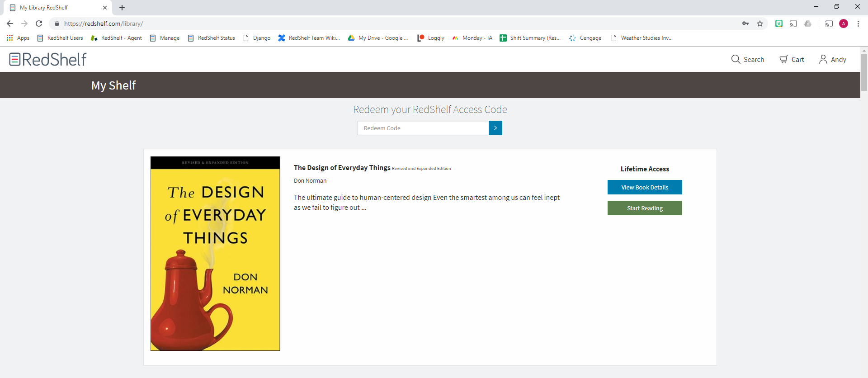
Task: Click the cast extension icon beside Evernote
Action: pos(793,24)
